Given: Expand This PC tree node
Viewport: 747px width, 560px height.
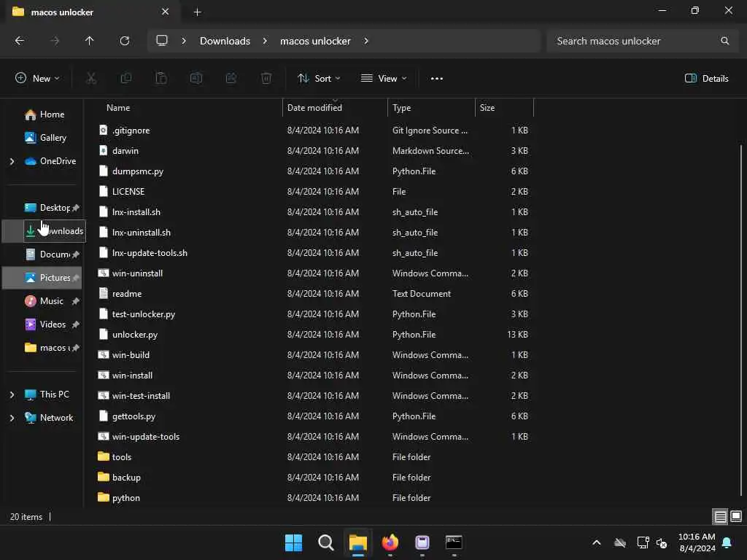Looking at the screenshot, I should [x=12, y=394].
